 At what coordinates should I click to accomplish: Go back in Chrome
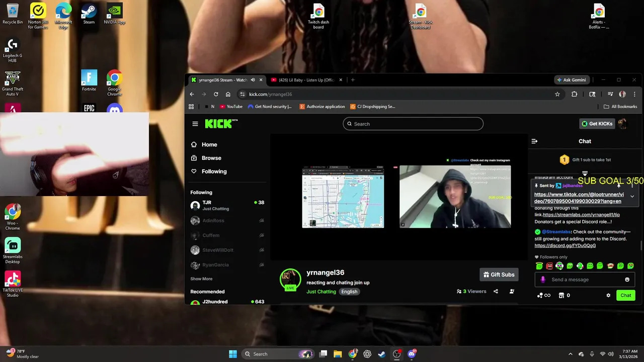tap(192, 94)
